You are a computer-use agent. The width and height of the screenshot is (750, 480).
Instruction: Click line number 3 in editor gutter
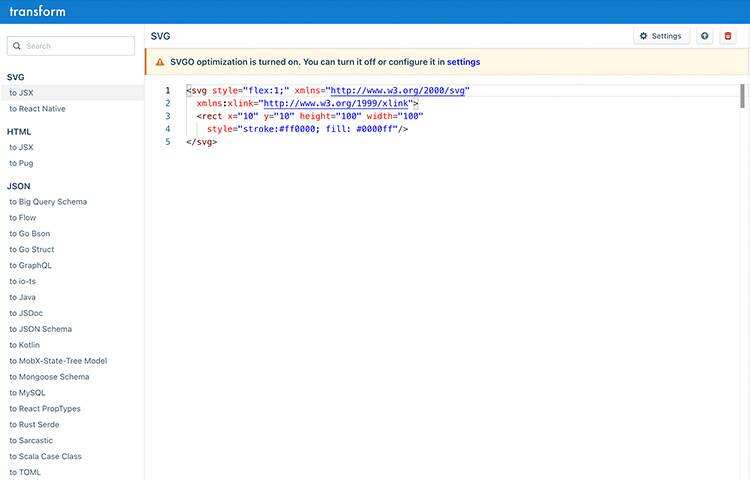point(168,116)
